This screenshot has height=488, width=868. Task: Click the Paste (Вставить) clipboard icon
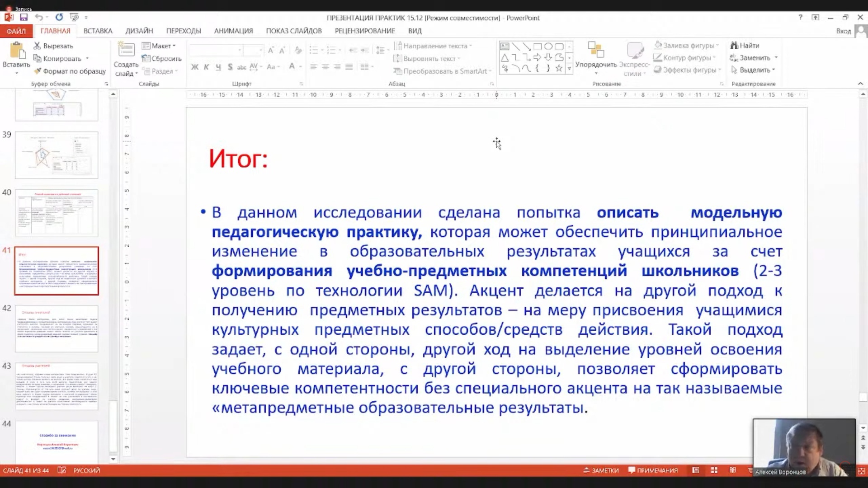point(17,51)
